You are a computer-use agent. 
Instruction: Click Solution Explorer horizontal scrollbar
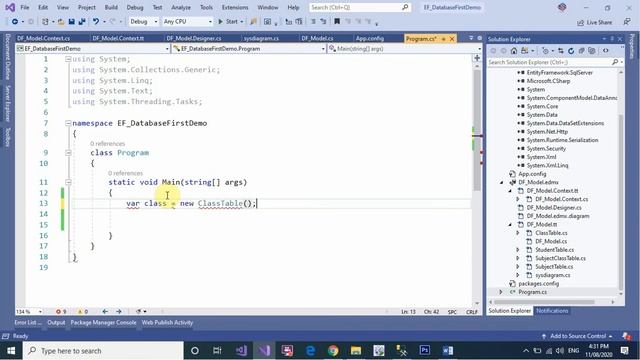click(x=545, y=302)
